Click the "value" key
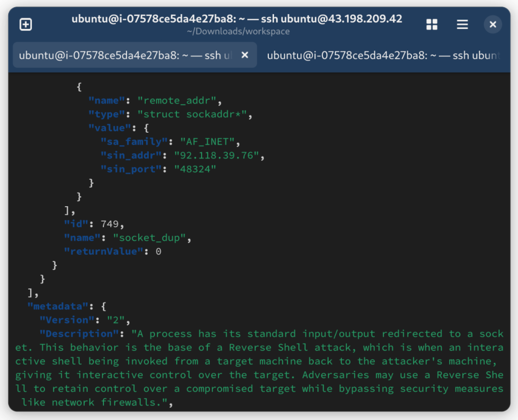 click(110, 128)
